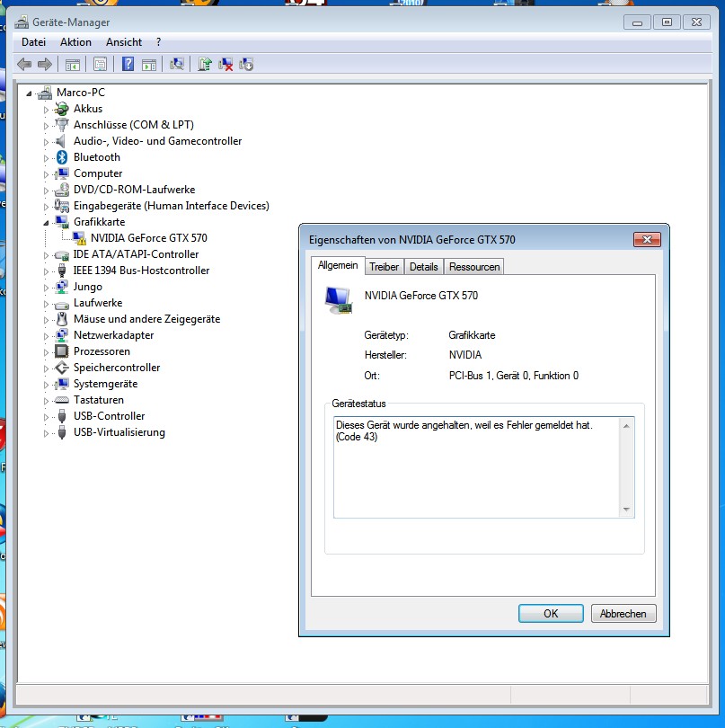Image resolution: width=725 pixels, height=728 pixels.
Task: Select the Allgemein tab
Action: click(x=338, y=265)
